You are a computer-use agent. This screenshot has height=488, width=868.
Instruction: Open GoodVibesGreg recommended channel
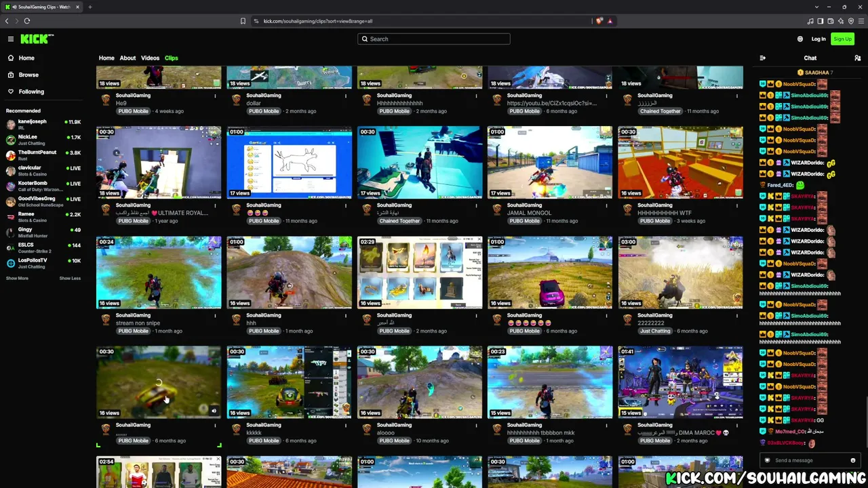coord(43,201)
